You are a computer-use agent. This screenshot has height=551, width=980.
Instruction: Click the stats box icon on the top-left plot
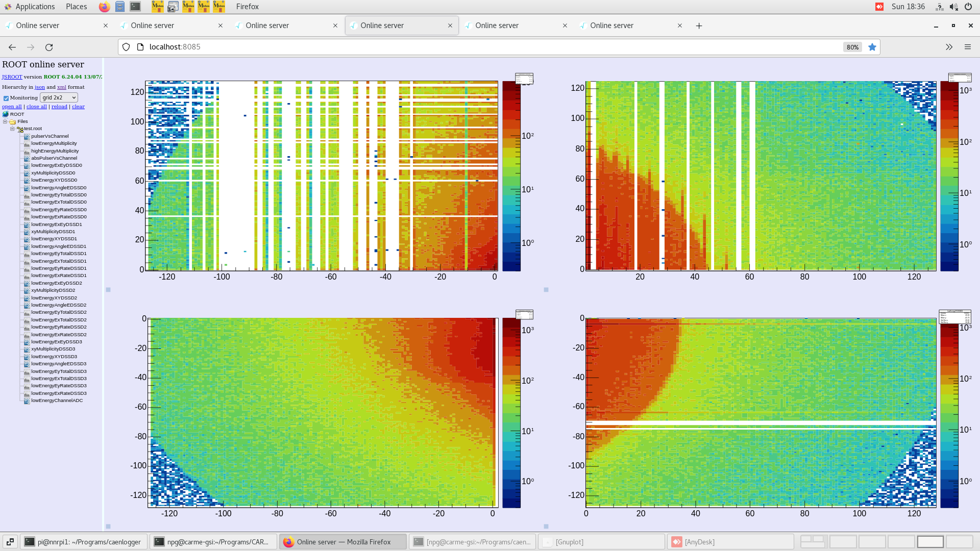(x=524, y=79)
